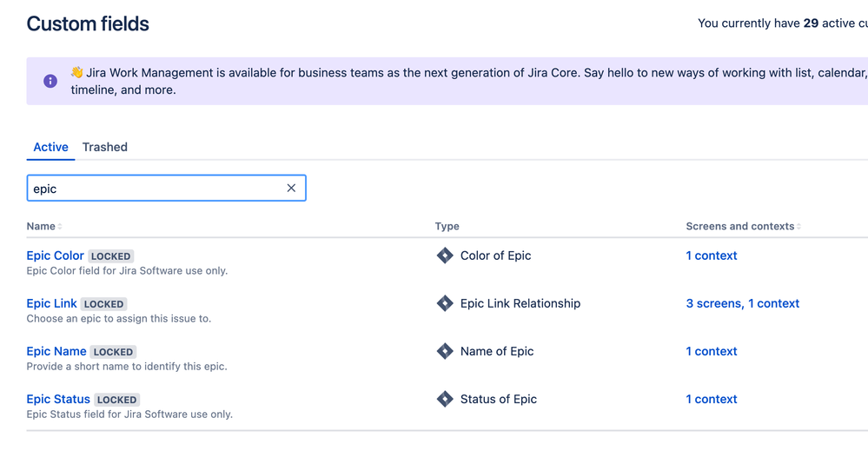The height and width of the screenshot is (451, 868).
Task: Click the 'Color of Epic' type text
Action: pos(495,255)
